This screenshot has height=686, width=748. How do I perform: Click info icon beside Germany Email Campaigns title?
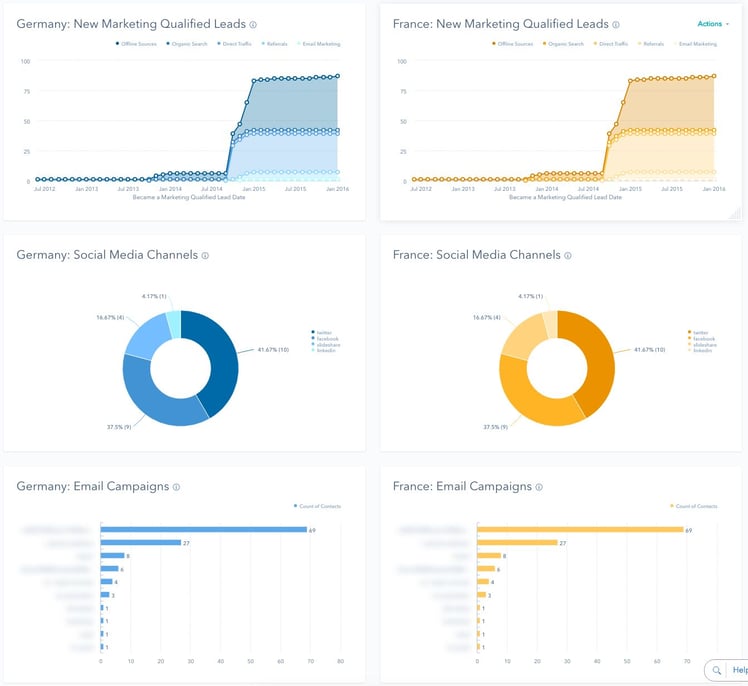176,487
